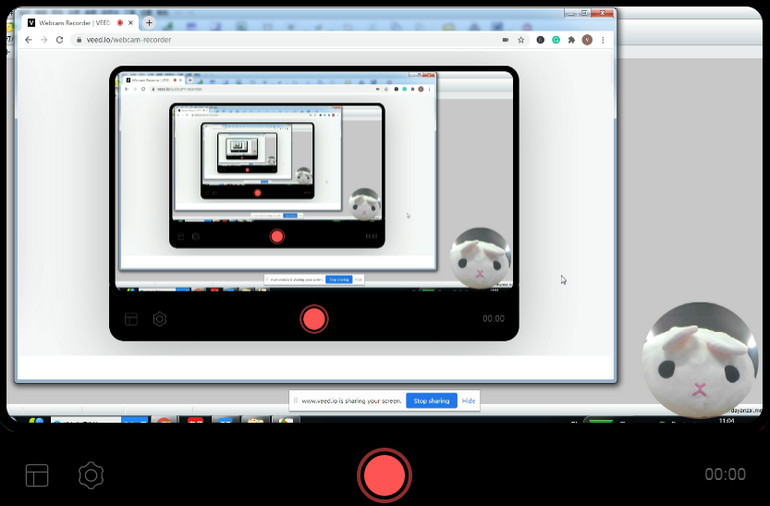Click the red record button inside preview window
Screen dimensions: 770x506
(x=314, y=319)
